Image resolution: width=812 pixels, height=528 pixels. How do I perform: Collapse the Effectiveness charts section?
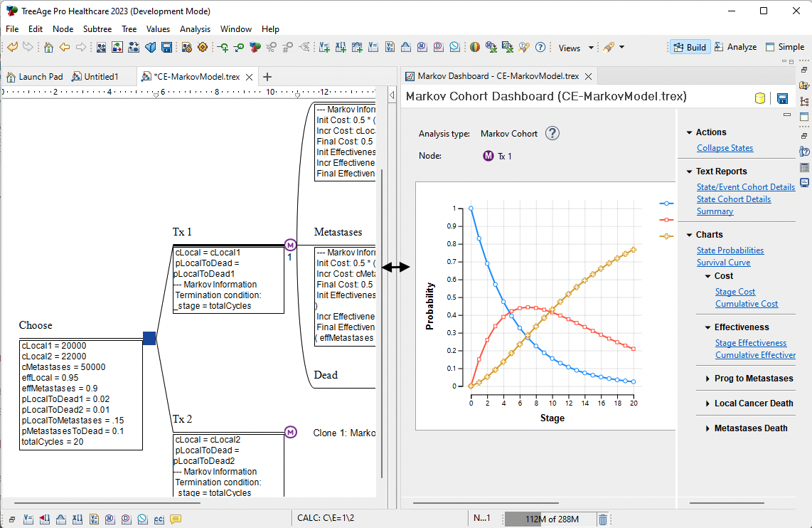click(x=708, y=327)
